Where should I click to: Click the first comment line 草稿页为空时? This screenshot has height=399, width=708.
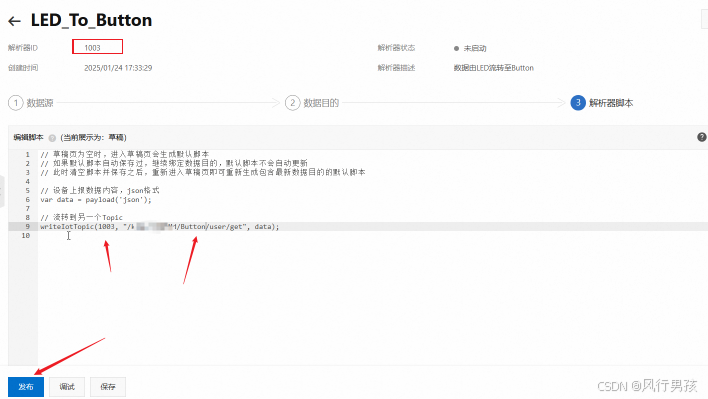pyautogui.click(x=125, y=154)
